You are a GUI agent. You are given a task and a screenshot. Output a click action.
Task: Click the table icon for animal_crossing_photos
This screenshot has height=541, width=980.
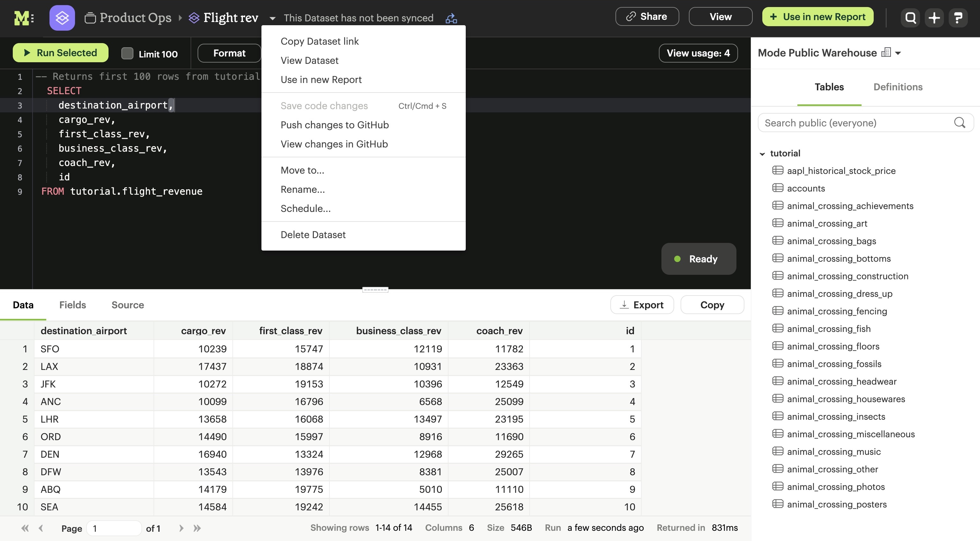tap(778, 487)
